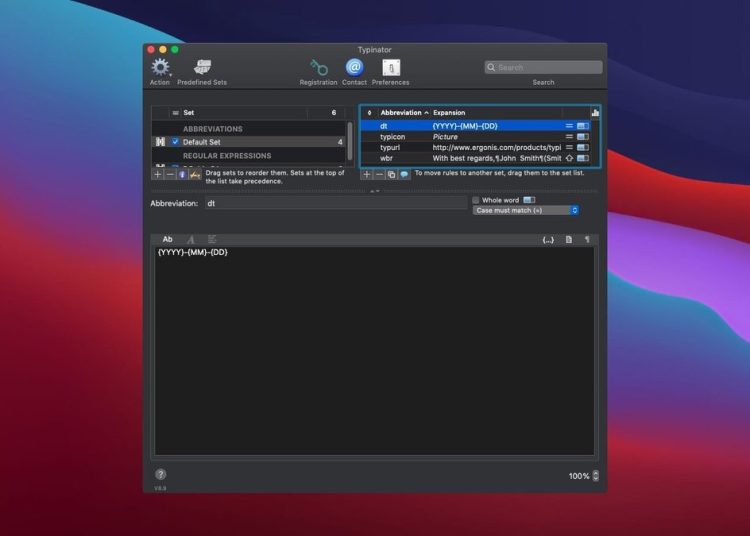750x536 pixels.
Task: Open the Contact @ icon
Action: pos(354,67)
